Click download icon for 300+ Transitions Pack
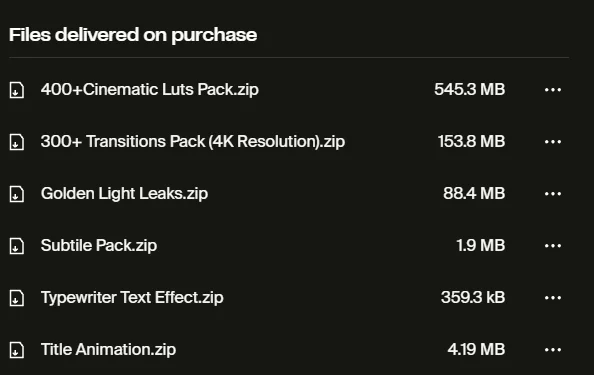 (17, 142)
